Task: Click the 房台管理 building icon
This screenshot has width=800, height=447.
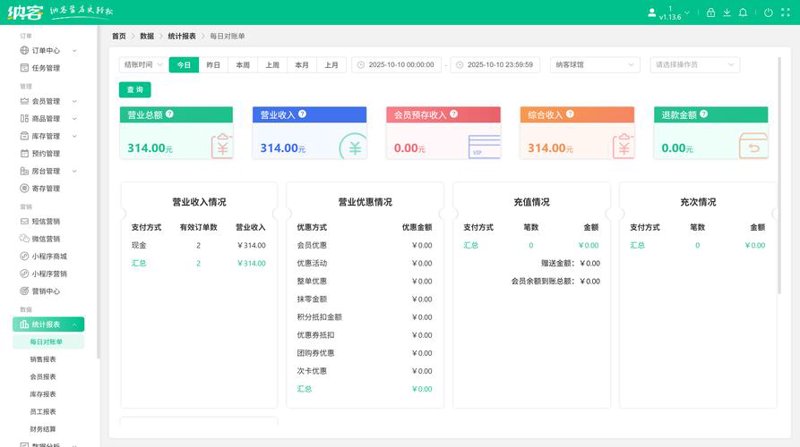Action: click(x=24, y=171)
